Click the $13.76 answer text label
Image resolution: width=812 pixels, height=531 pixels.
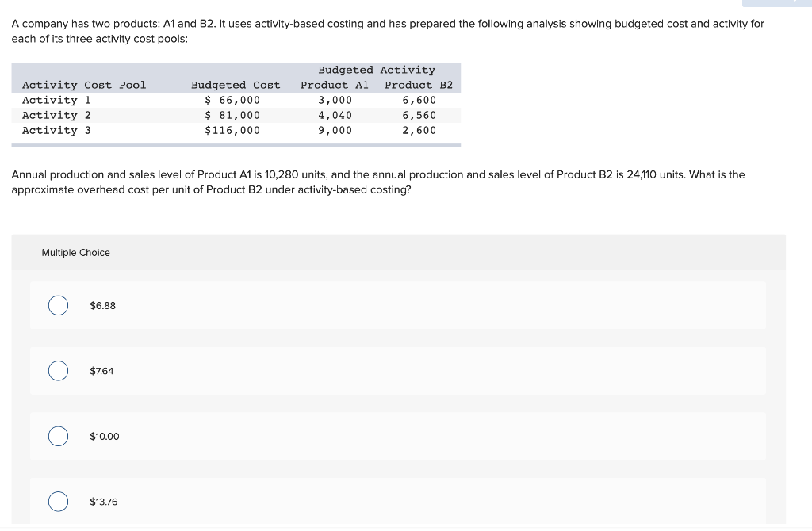click(104, 501)
